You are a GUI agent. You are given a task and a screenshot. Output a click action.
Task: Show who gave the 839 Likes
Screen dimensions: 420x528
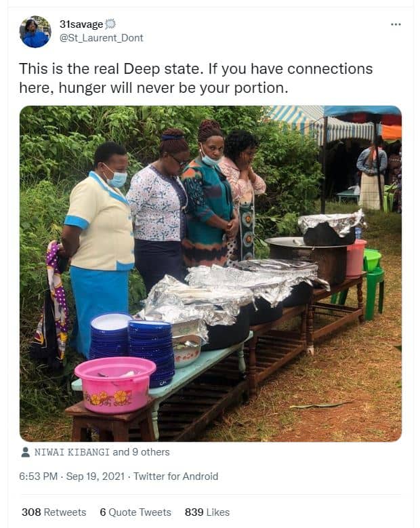pos(207,512)
